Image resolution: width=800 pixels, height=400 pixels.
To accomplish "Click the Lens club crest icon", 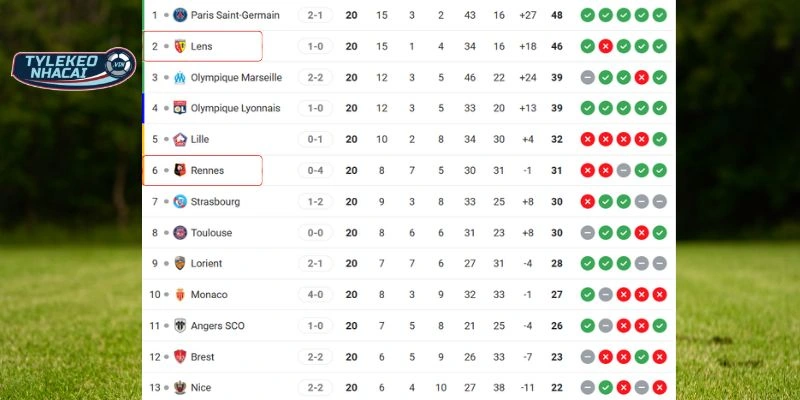I will [180, 46].
